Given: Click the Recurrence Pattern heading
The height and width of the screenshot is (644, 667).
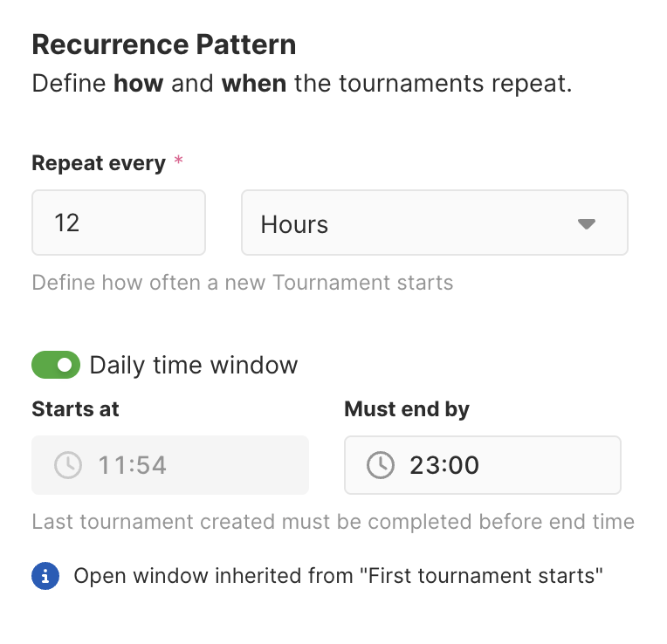Looking at the screenshot, I should click(x=163, y=45).
